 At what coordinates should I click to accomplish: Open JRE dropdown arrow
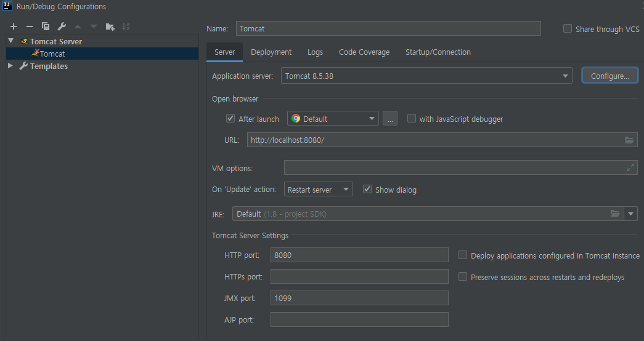click(x=631, y=214)
